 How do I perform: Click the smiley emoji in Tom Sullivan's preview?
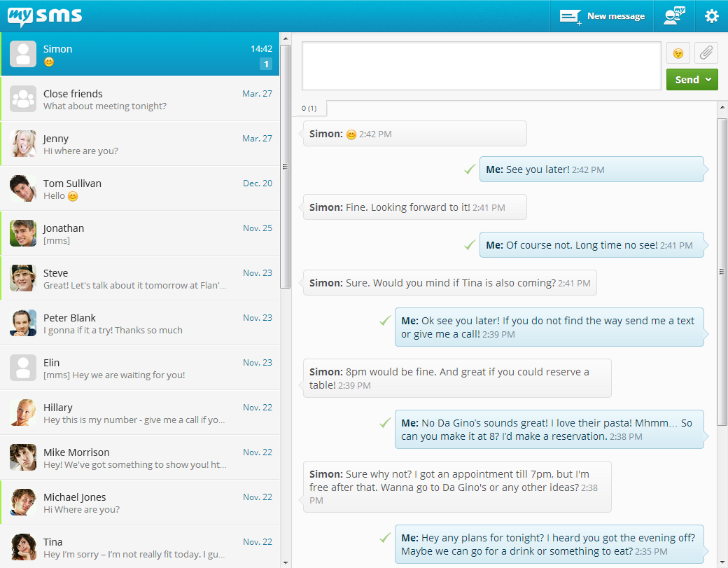(73, 197)
